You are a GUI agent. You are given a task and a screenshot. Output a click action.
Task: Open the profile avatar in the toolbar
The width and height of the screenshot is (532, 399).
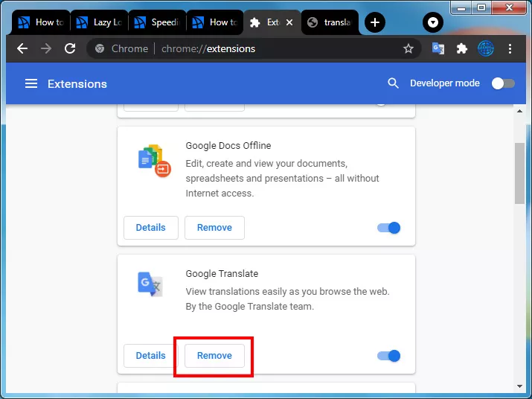coord(486,48)
